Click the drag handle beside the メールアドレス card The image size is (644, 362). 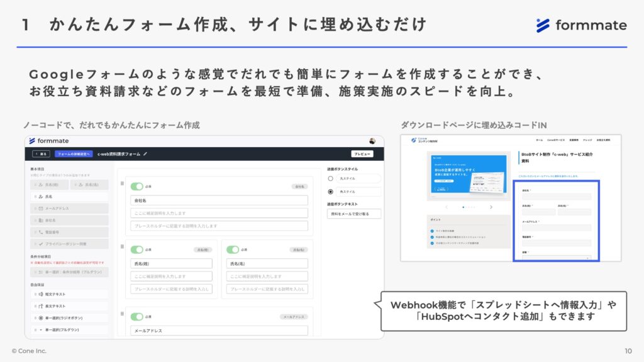click(122, 314)
